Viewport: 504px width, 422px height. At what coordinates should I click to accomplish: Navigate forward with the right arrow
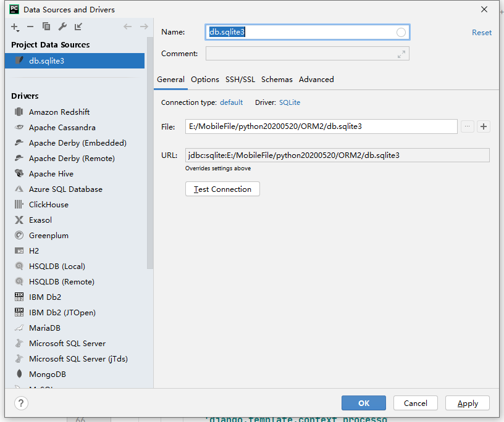point(144,27)
